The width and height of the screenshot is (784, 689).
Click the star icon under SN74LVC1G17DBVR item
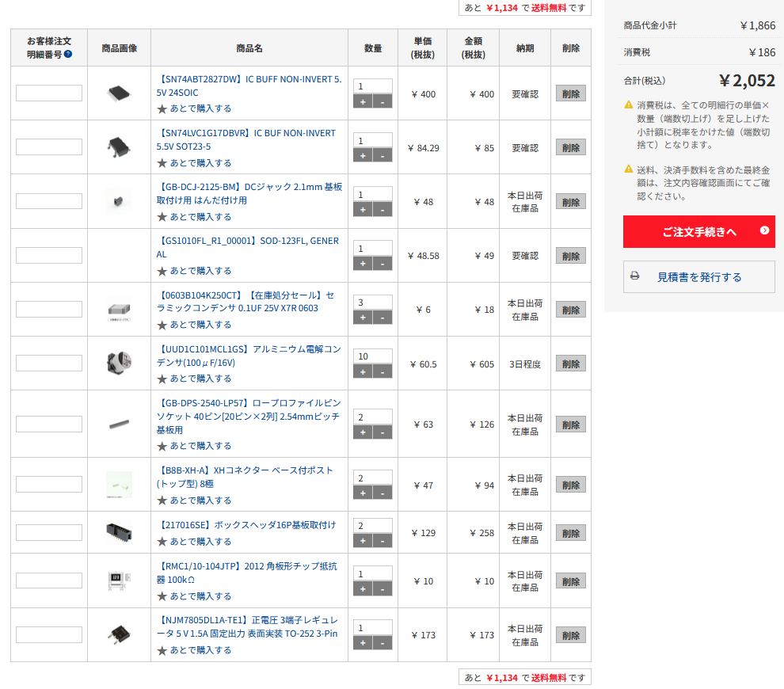[x=162, y=163]
